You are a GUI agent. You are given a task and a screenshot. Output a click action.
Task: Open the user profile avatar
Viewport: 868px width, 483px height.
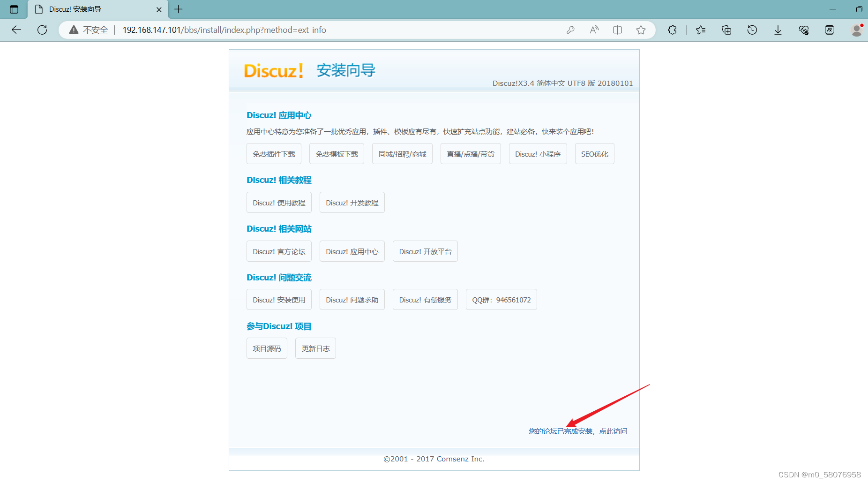coord(857,30)
